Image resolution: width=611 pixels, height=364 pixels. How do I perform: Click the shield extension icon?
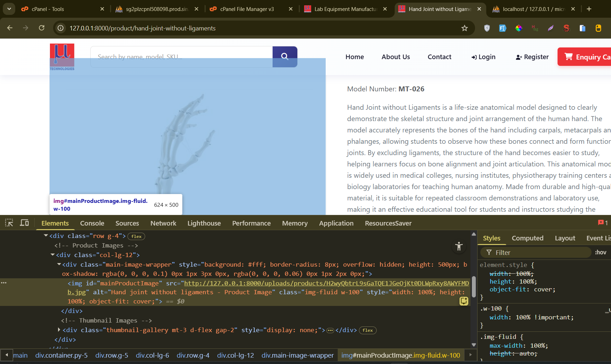pos(487,28)
